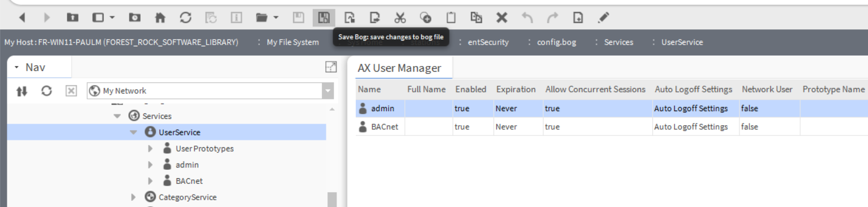The width and height of the screenshot is (868, 207).
Task: Open the folder toolbar dropdown arrow
Action: 276,18
